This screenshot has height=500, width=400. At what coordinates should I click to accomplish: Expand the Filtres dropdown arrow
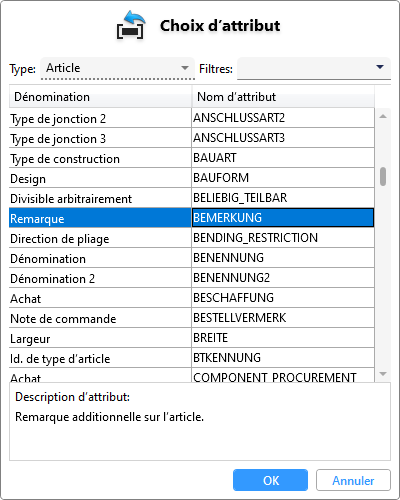click(380, 67)
